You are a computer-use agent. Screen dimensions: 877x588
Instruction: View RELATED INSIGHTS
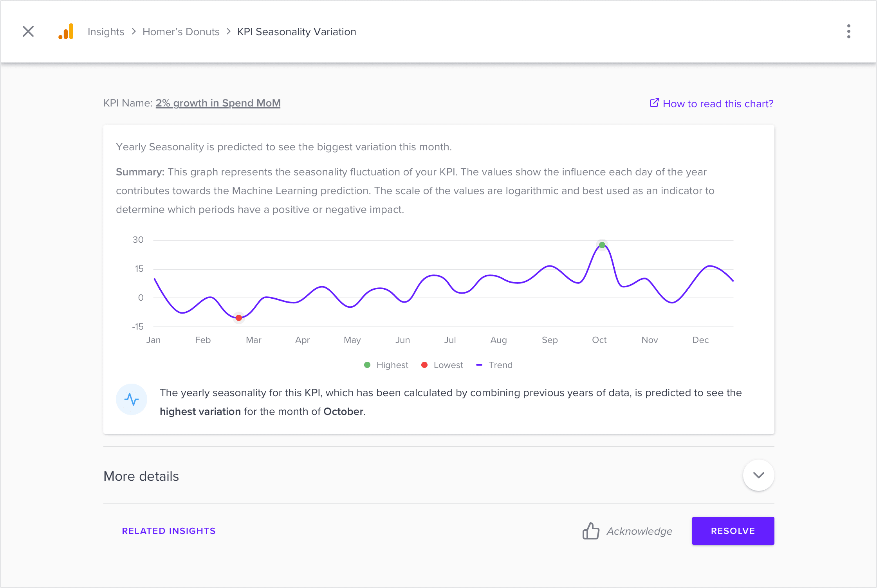pos(169,531)
